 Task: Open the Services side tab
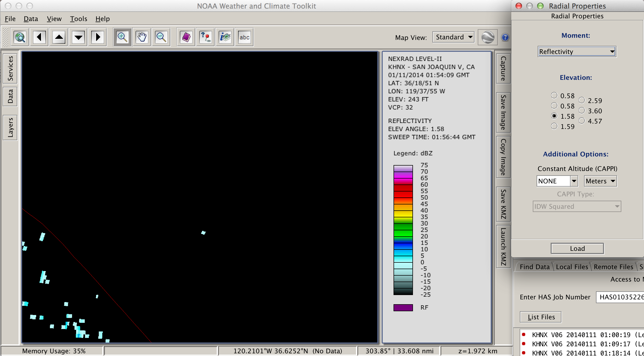(x=10, y=69)
